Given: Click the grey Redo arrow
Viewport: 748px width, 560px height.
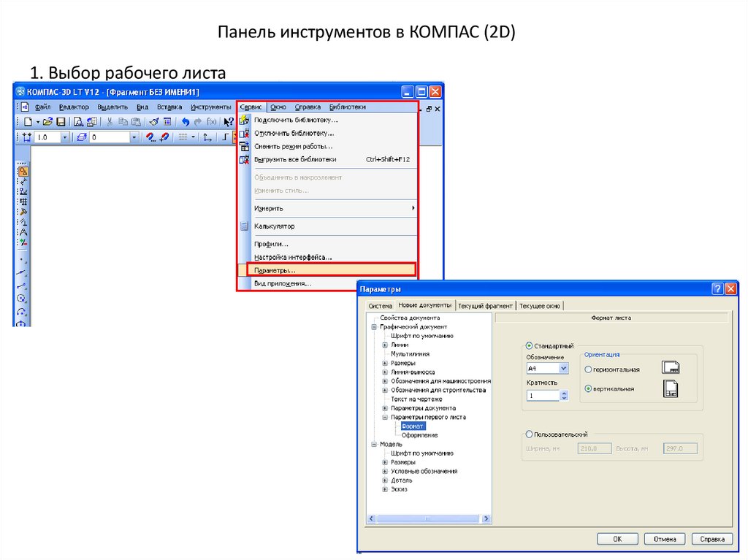Looking at the screenshot, I should pyautogui.click(x=198, y=122).
